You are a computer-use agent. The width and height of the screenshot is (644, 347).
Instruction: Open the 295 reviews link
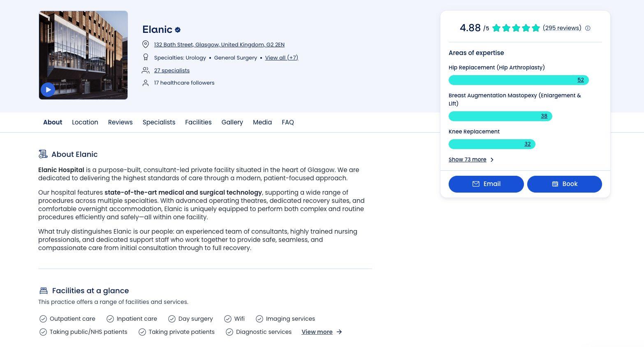coord(562,28)
